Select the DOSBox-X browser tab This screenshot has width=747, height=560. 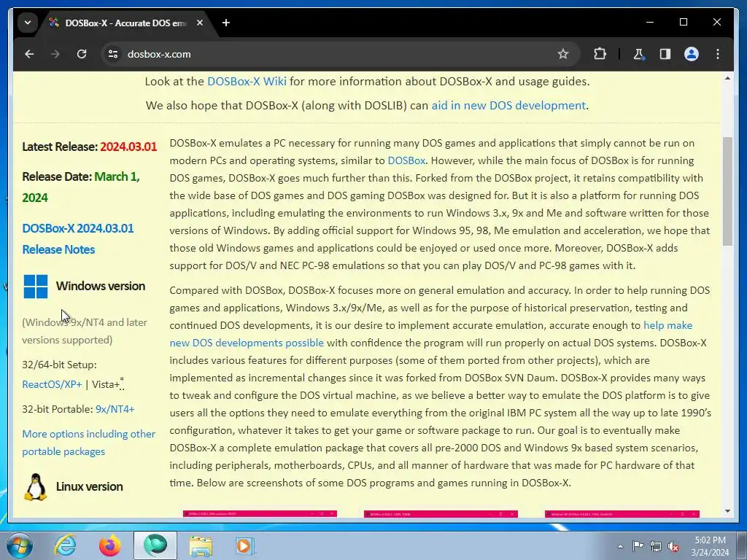(x=126, y=23)
